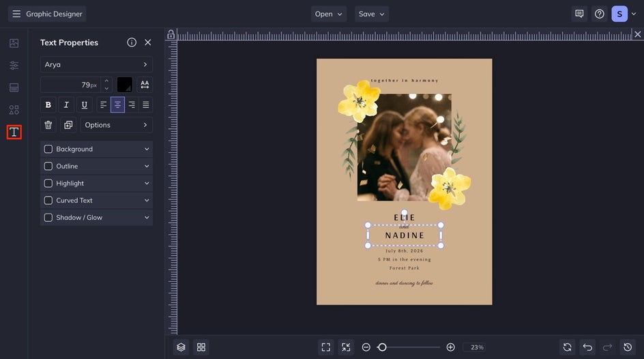The image size is (644, 359).
Task: Enable the Outline checkbox
Action: tap(48, 167)
